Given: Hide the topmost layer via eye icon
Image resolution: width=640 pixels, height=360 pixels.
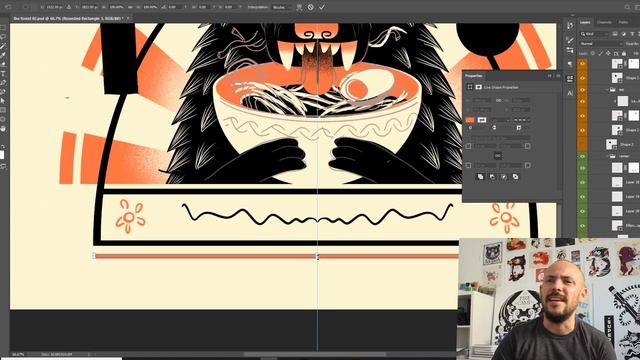Looking at the screenshot, I should [582, 64].
